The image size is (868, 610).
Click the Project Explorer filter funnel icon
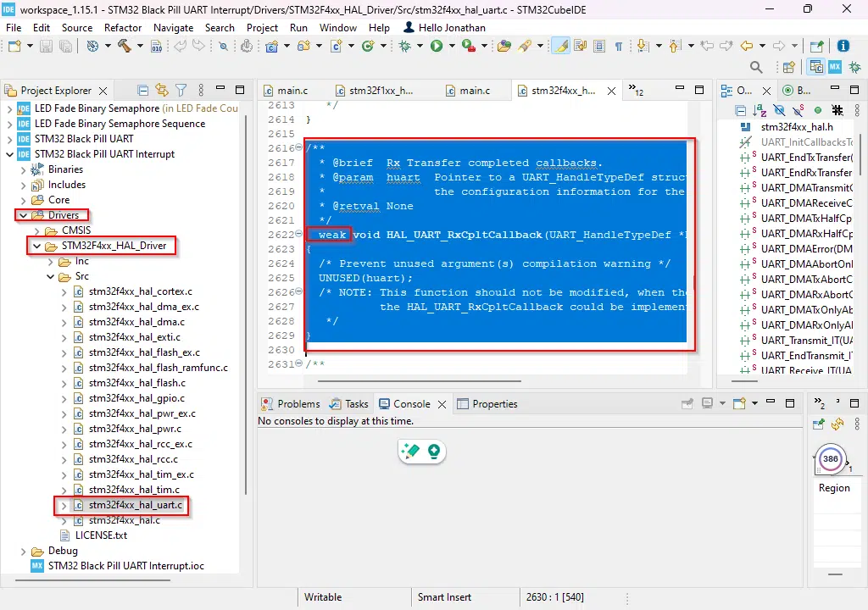click(181, 90)
